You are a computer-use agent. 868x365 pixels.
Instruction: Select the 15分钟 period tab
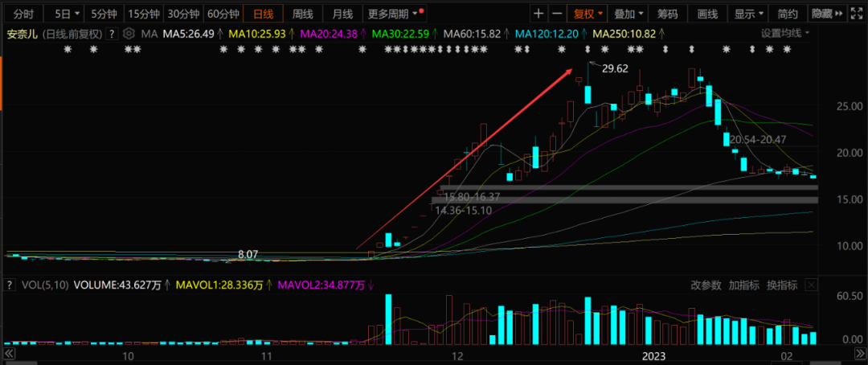tap(143, 13)
